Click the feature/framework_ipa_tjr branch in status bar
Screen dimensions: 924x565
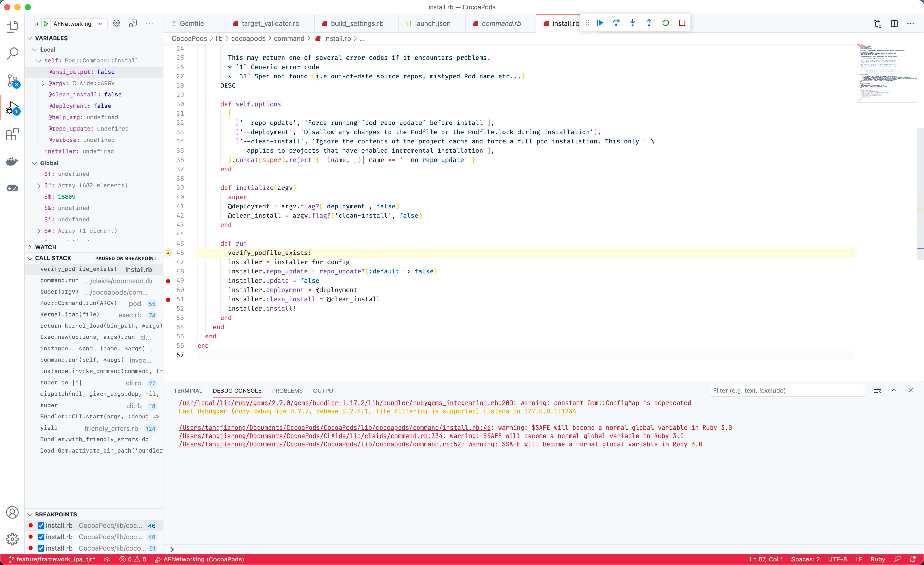52,559
